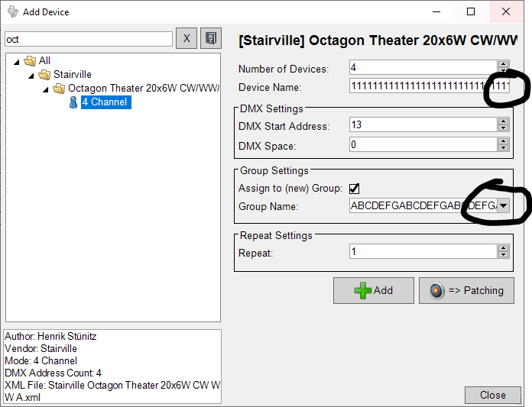The height and width of the screenshot is (407, 532).
Task: Collapse the All tree node
Action: 17,61
